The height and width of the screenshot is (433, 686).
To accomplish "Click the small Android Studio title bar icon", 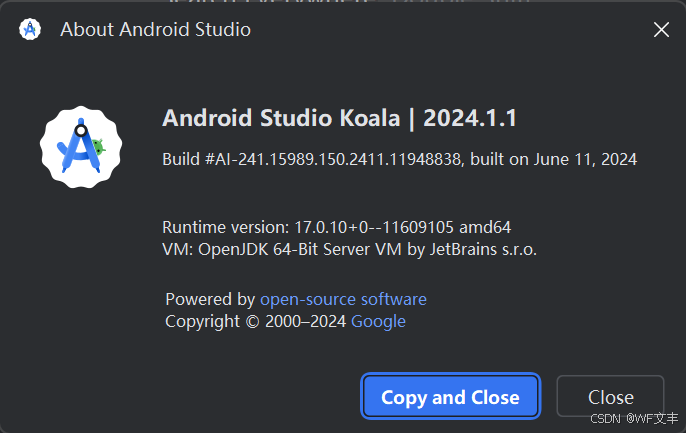I will pos(30,29).
